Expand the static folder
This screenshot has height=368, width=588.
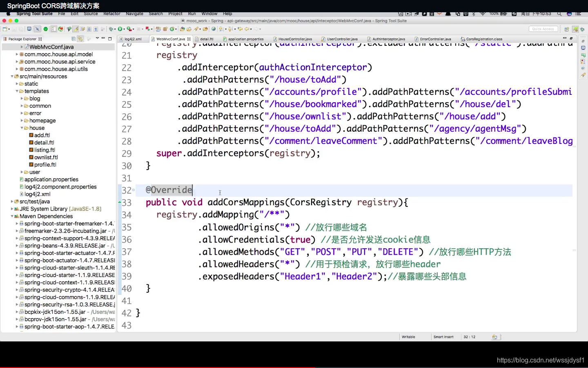tap(17, 84)
